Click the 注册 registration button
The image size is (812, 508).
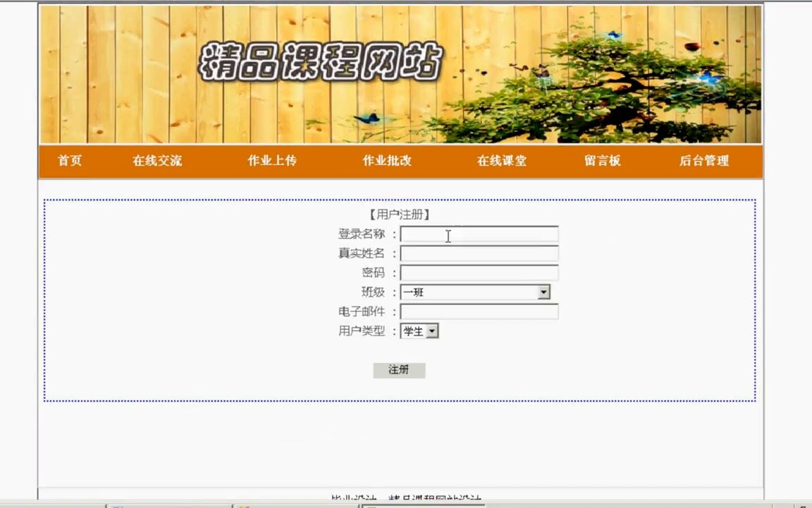[399, 370]
